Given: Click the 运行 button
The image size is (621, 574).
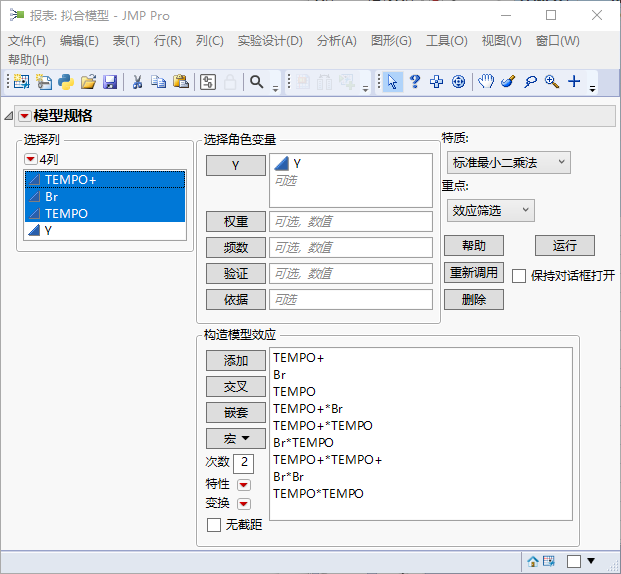Looking at the screenshot, I should coord(565,246).
